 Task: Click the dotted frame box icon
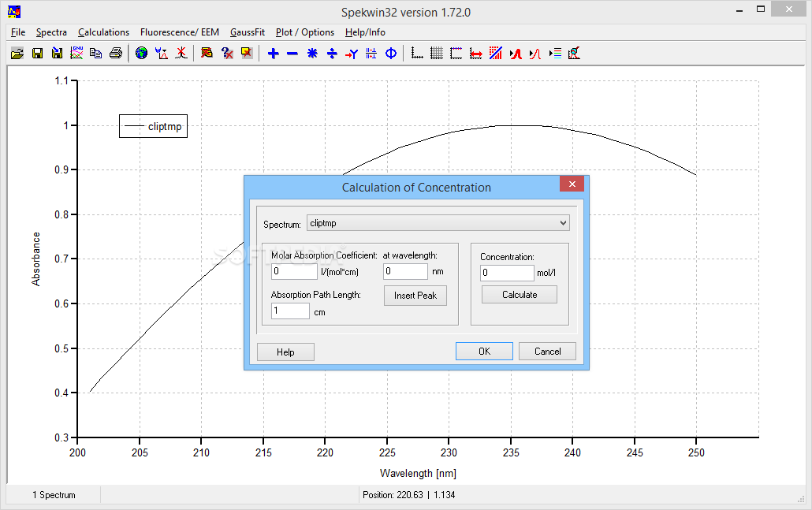coord(456,53)
